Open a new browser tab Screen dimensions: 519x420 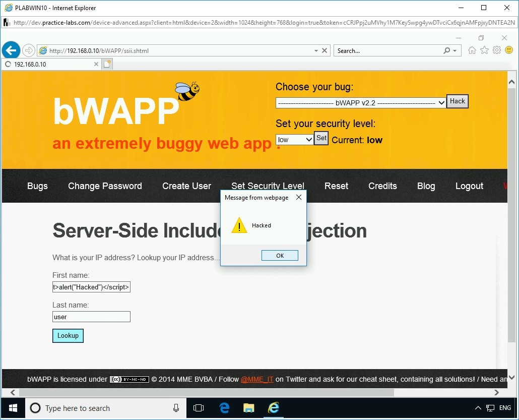point(107,64)
